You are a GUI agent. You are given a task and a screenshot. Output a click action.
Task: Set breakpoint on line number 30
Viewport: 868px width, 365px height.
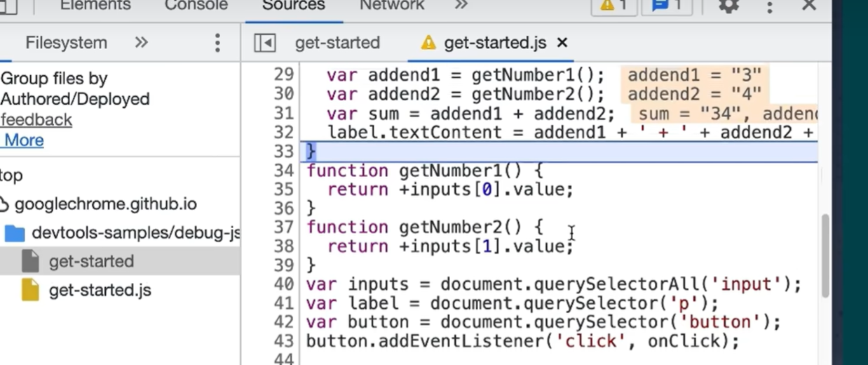(x=283, y=94)
